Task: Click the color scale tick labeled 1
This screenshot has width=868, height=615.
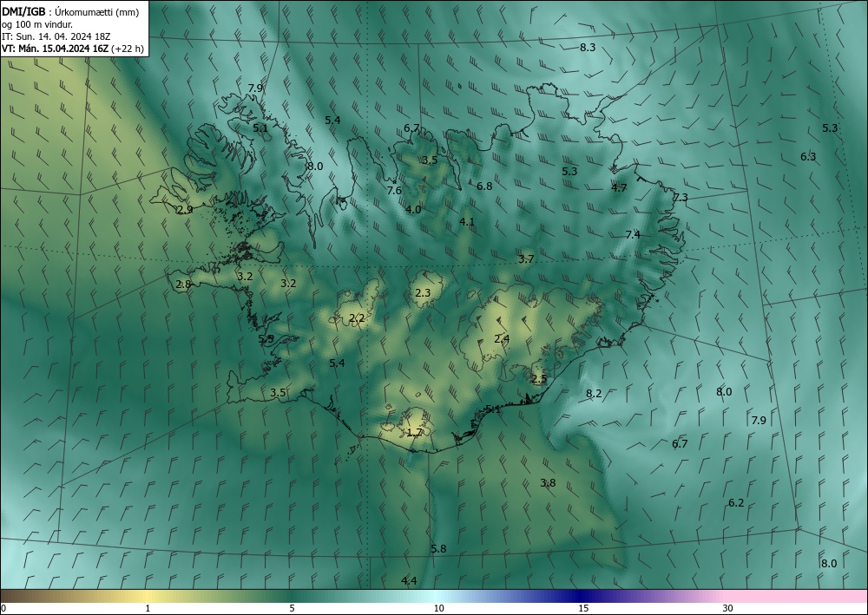Action: click(x=148, y=608)
